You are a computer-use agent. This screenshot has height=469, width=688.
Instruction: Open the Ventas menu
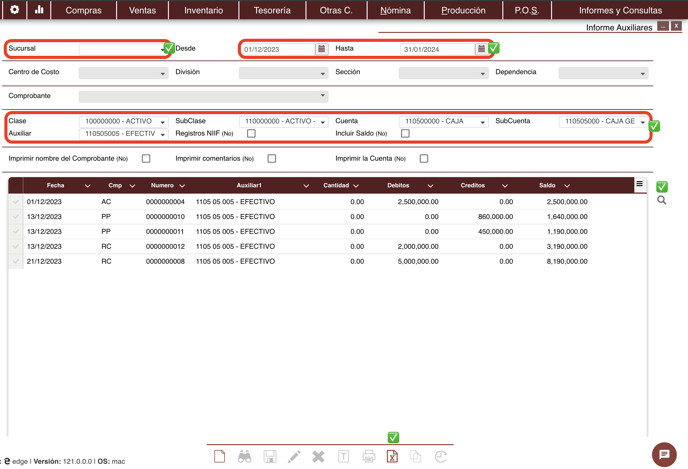pyautogui.click(x=143, y=10)
